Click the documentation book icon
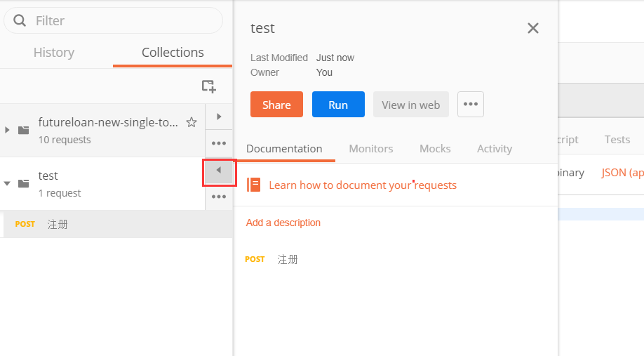 (x=253, y=185)
